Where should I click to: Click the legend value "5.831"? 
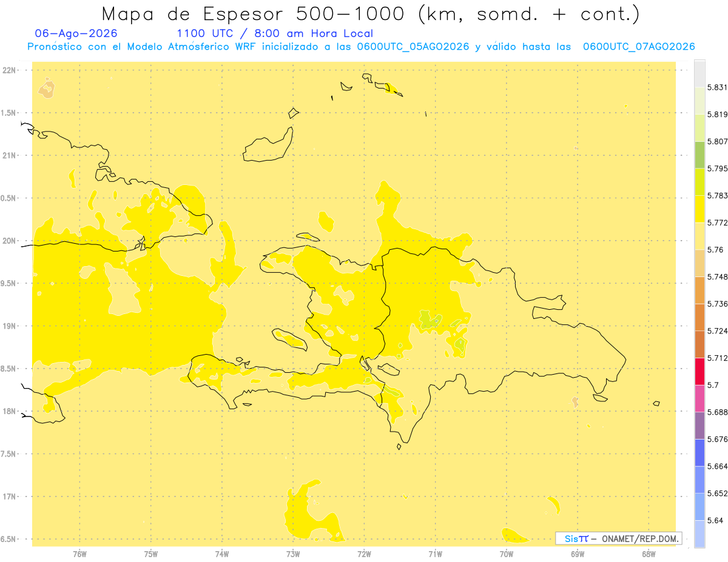718,87
